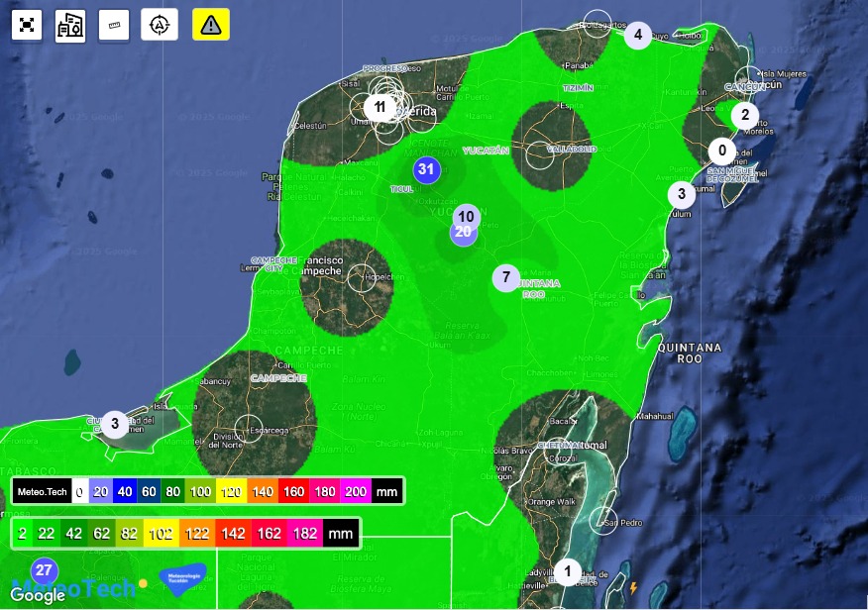This screenshot has height=610, width=868.
Task: Click the station marker showing 10
Action: [466, 216]
